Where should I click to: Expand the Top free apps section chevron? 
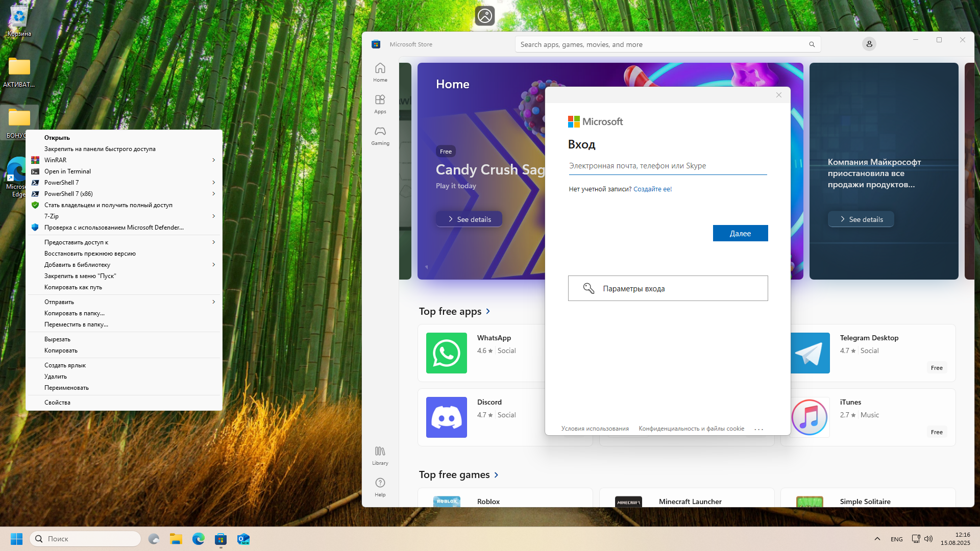pyautogui.click(x=488, y=311)
